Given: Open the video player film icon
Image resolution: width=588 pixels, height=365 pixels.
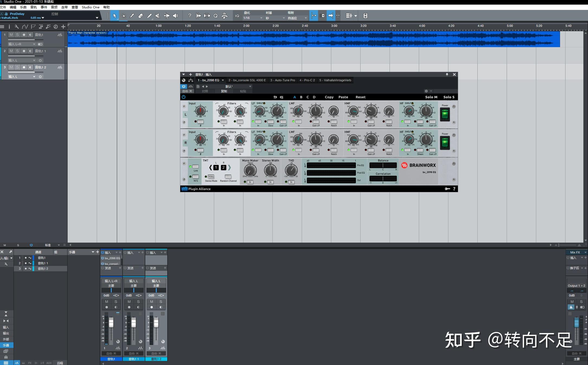Looking at the screenshot, I should 365,16.
